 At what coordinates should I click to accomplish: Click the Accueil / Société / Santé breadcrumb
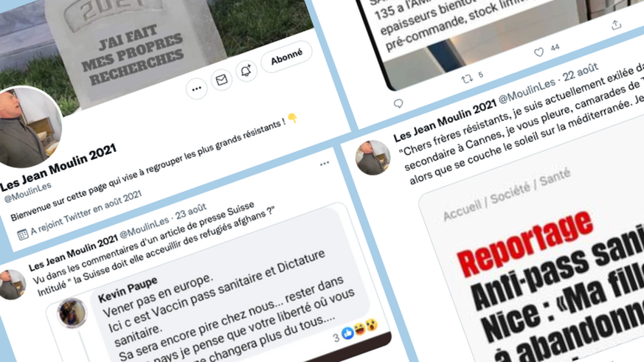click(507, 195)
